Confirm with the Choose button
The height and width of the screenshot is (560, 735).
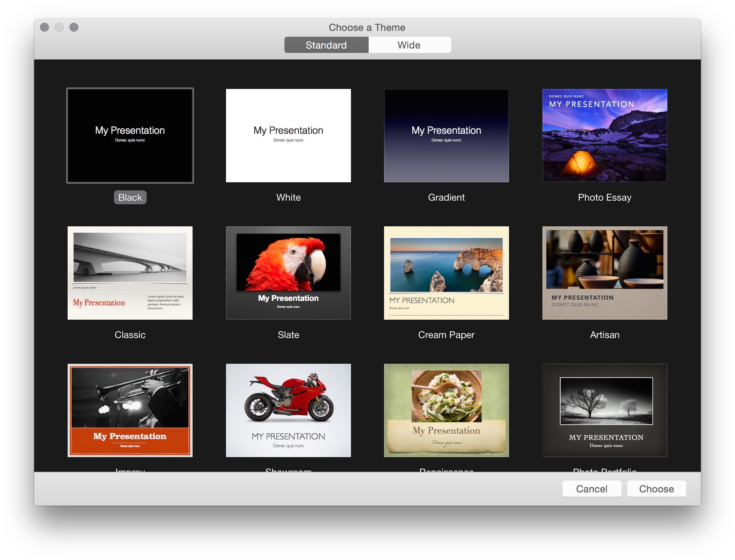click(656, 489)
